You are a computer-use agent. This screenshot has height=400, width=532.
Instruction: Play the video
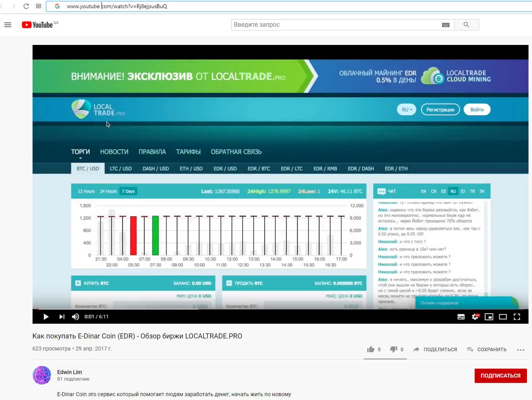(x=46, y=317)
